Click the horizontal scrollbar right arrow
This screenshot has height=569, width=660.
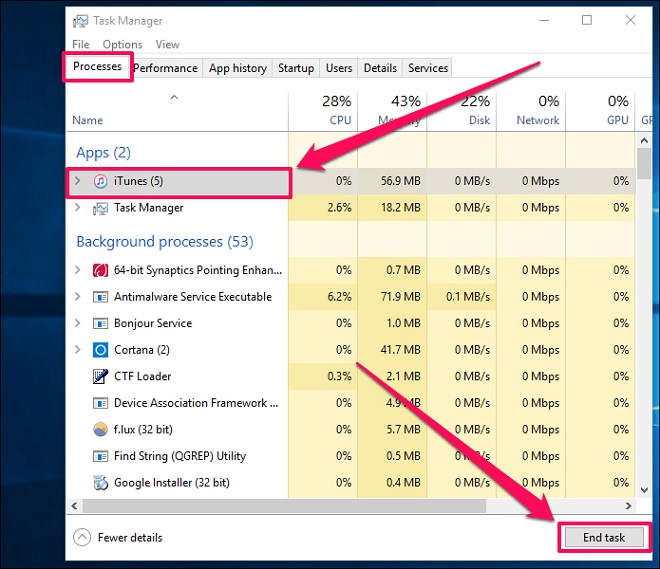click(x=628, y=506)
